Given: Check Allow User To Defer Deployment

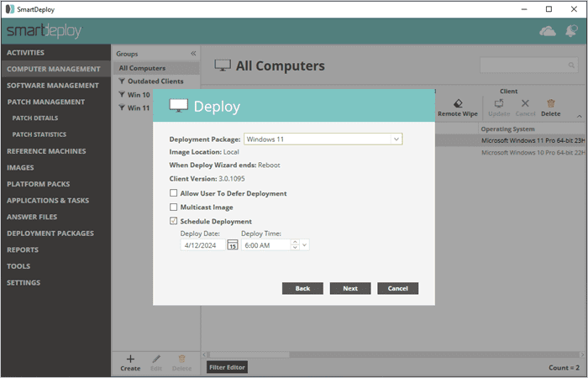Looking at the screenshot, I should [x=173, y=193].
